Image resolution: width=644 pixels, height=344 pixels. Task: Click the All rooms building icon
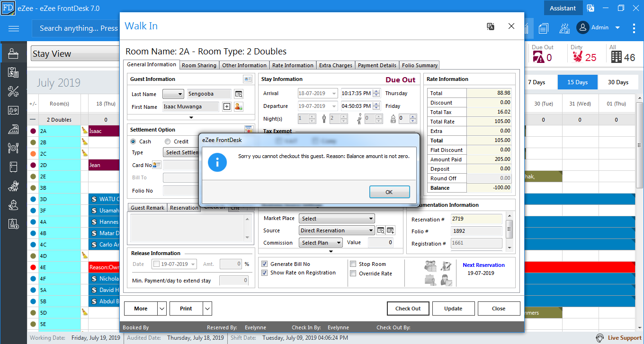click(x=616, y=57)
